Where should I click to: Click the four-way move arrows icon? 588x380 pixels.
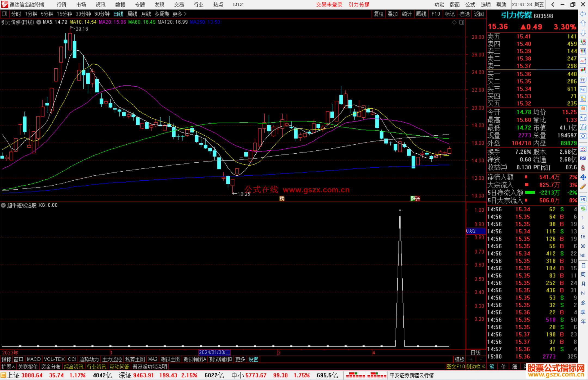tap(583, 177)
